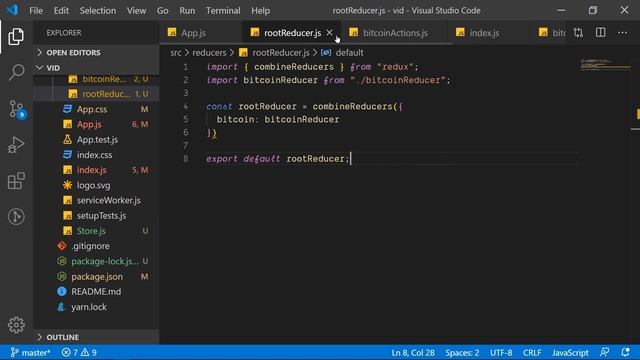Open the Go menu
This screenshot has width=640, height=360.
pos(162,11)
